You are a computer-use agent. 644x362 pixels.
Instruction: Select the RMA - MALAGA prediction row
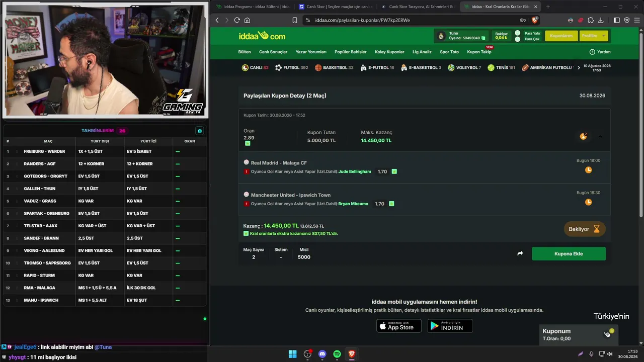105,288
